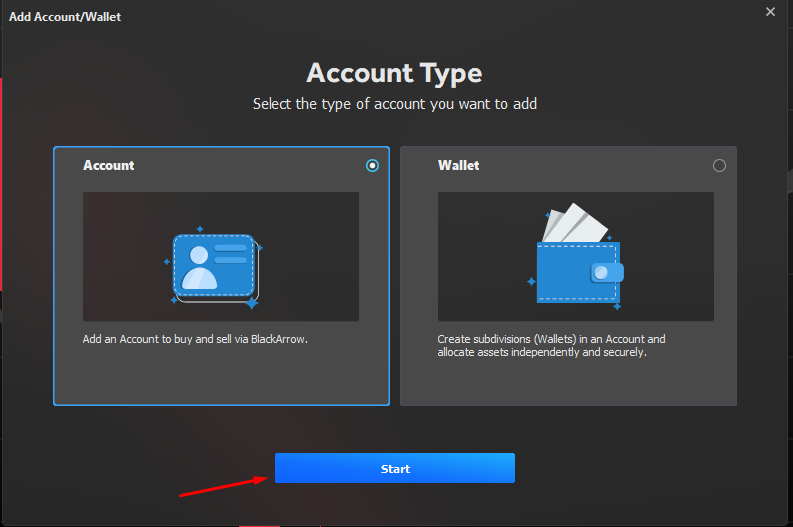793x527 pixels.
Task: Select the Wallet radio button
Action: [x=719, y=166]
